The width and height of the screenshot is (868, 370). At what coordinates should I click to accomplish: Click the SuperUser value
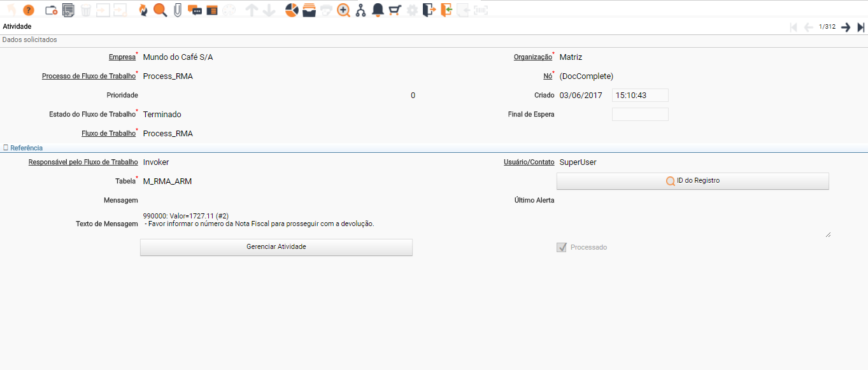[578, 162]
